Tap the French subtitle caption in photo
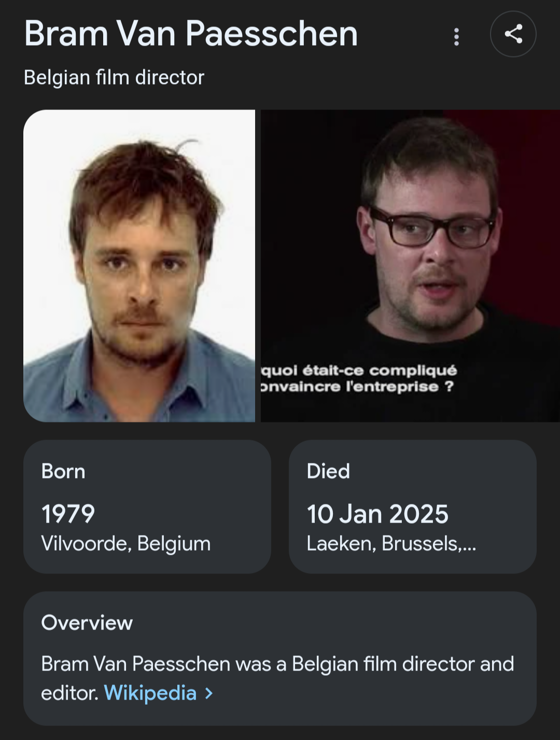 click(x=358, y=378)
